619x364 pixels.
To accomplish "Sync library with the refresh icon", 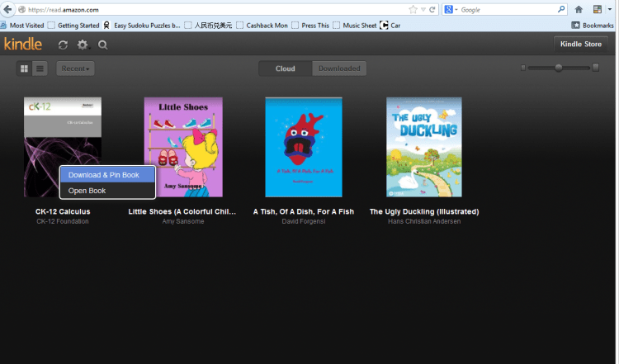I will click(x=63, y=45).
